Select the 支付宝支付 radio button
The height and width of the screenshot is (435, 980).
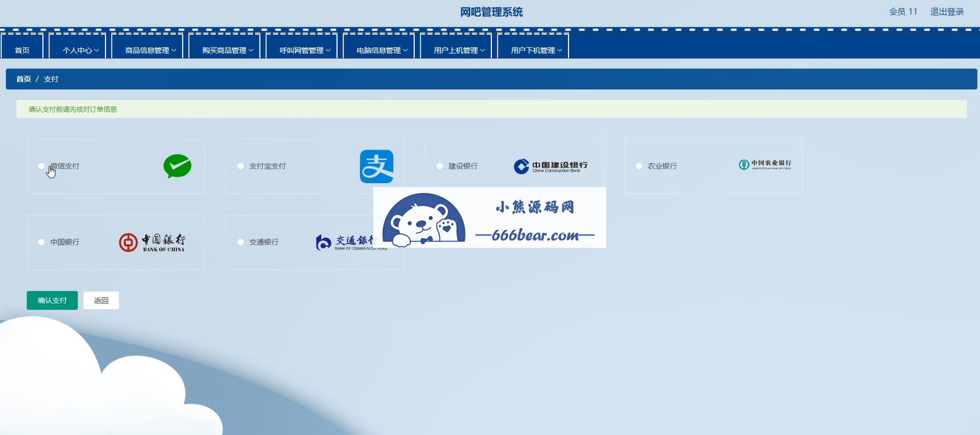point(241,166)
